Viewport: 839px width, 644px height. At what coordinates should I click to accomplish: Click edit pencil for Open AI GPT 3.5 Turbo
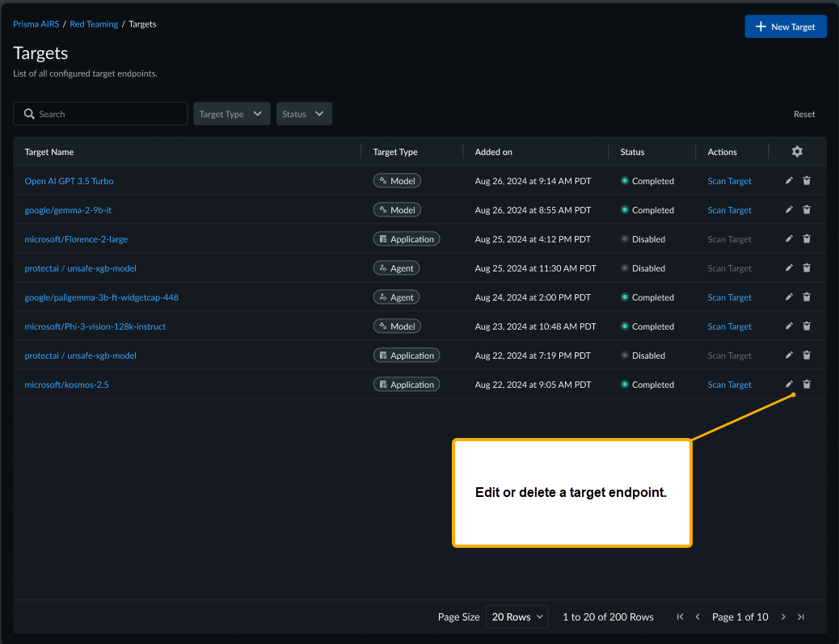pos(789,181)
